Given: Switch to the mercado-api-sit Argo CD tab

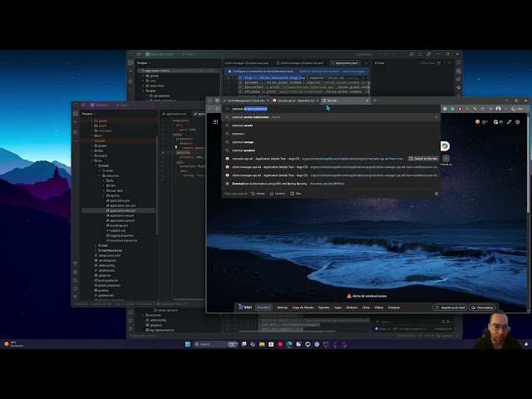Looking at the screenshot, I should pyautogui.click(x=296, y=101).
